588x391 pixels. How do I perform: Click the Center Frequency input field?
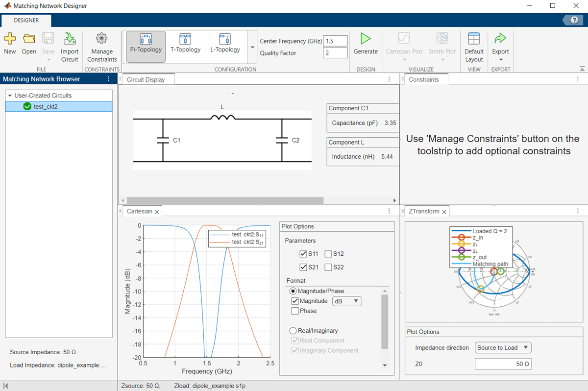(335, 41)
